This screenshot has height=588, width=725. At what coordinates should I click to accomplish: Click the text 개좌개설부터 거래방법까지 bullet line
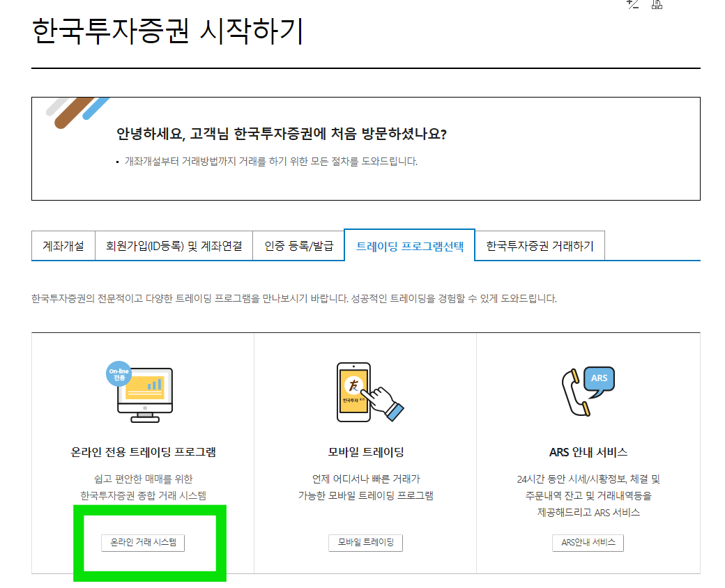tap(271, 162)
